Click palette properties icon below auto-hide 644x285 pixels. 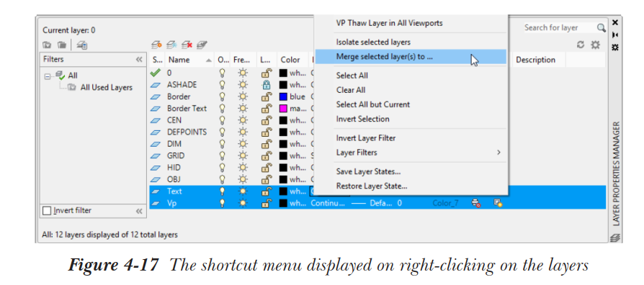pos(615,47)
